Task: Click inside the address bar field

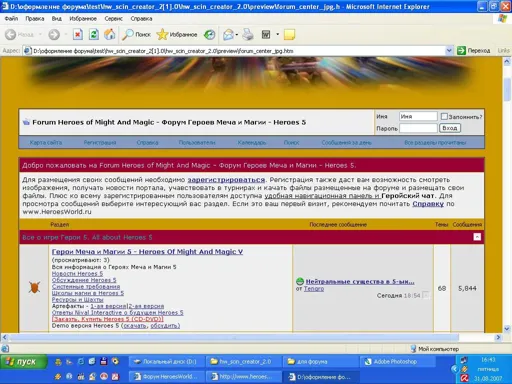Action: 233,51
